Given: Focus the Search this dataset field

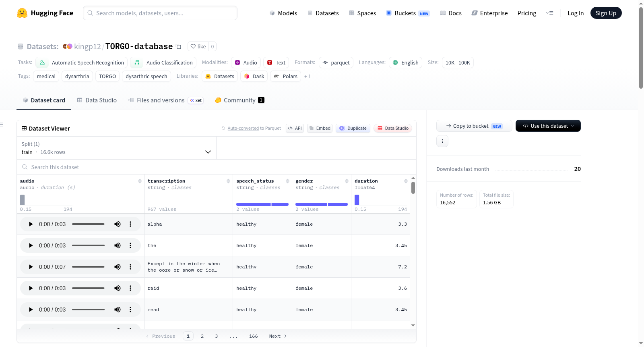Looking at the screenshot, I should 217,167.
